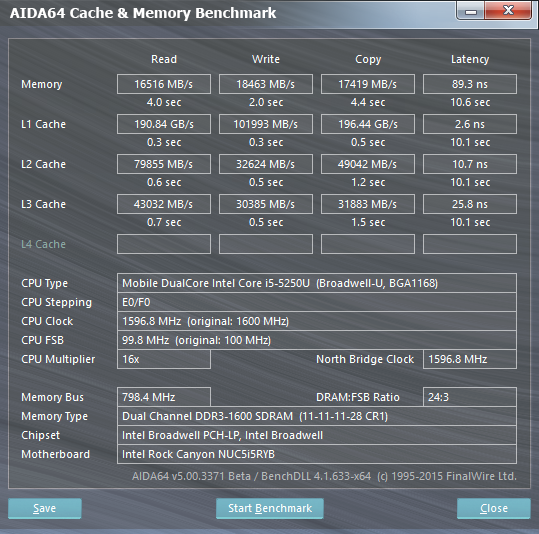Viewport: 539px width, 534px height.
Task: Click CPU Clock value 1596.8 MHz (original: 1600 MHz)
Action: tap(317, 321)
